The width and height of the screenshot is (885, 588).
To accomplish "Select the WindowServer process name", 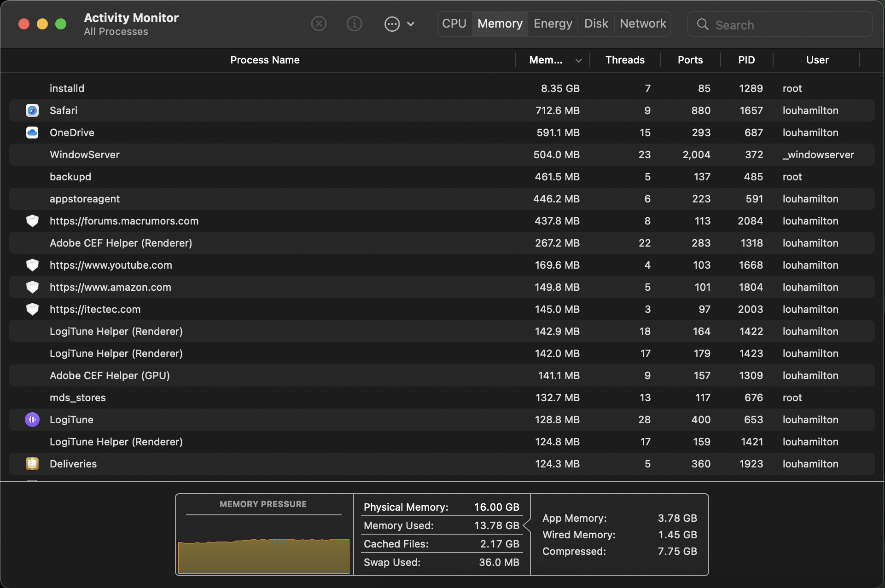I will click(x=85, y=155).
